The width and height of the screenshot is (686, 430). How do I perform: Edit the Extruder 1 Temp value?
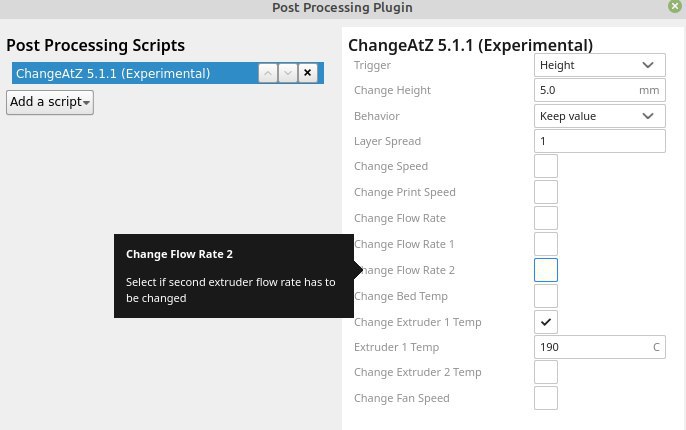[x=592, y=347]
